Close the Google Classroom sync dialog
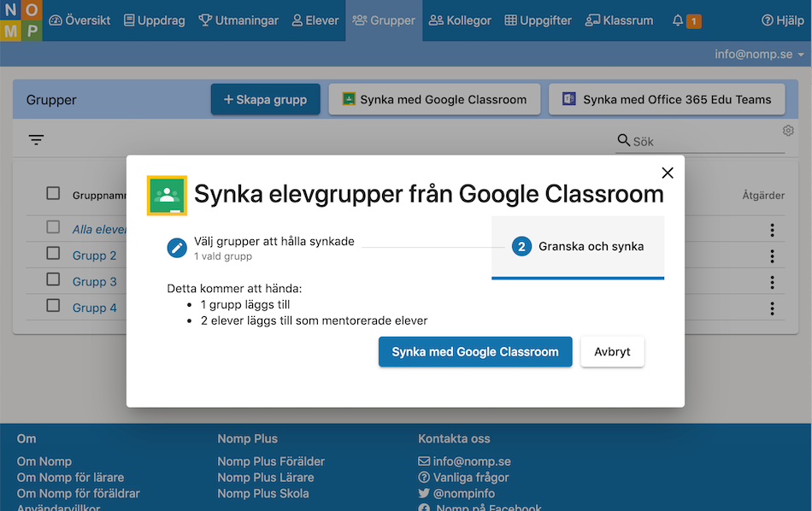The image size is (812, 511). 668,173
